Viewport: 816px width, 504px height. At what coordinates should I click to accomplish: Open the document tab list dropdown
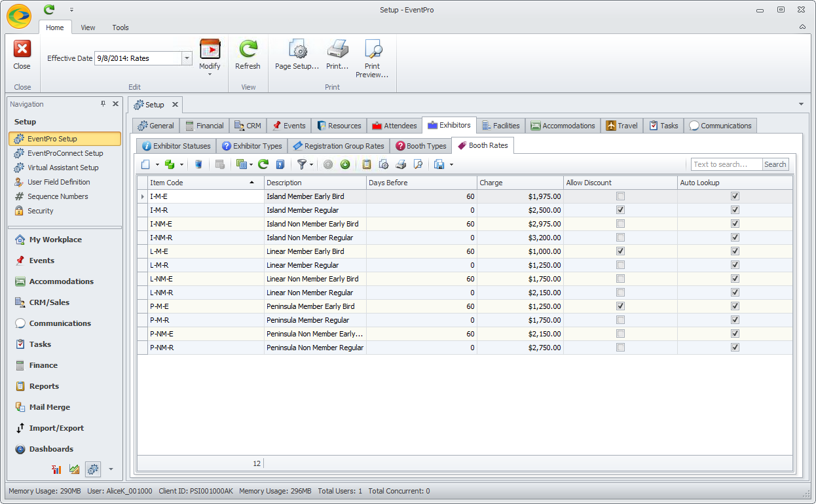801,105
